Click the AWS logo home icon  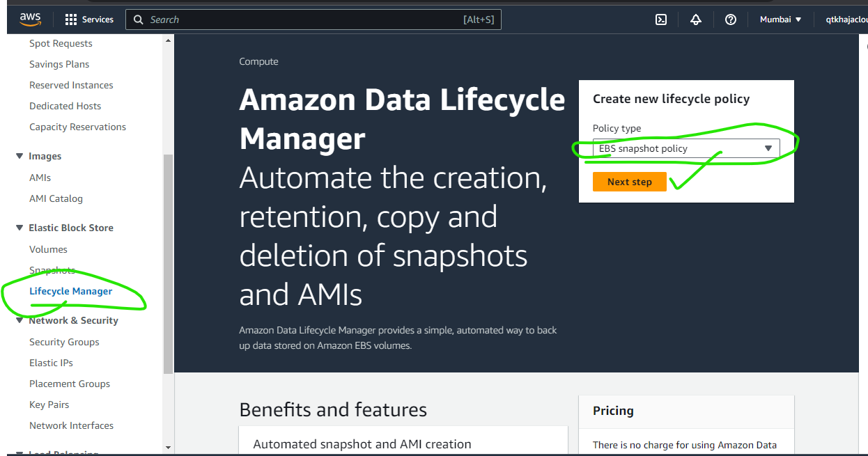pos(31,19)
